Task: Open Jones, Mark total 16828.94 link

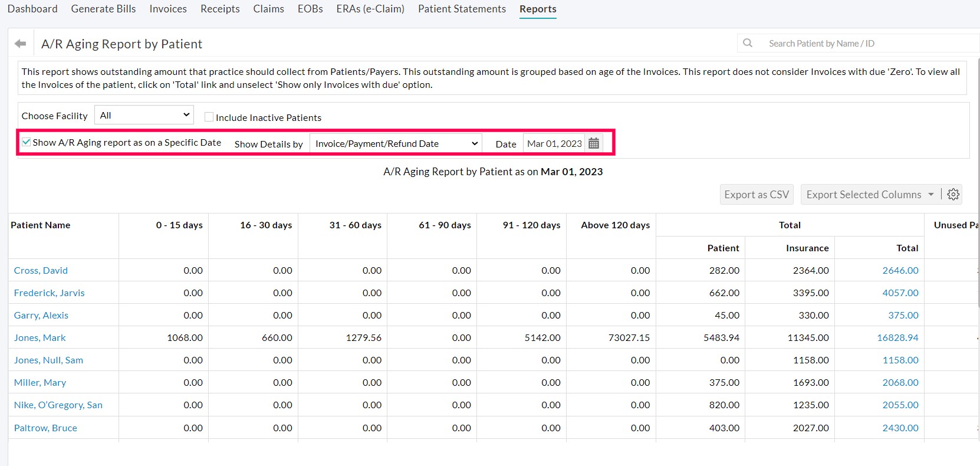Action: point(897,337)
